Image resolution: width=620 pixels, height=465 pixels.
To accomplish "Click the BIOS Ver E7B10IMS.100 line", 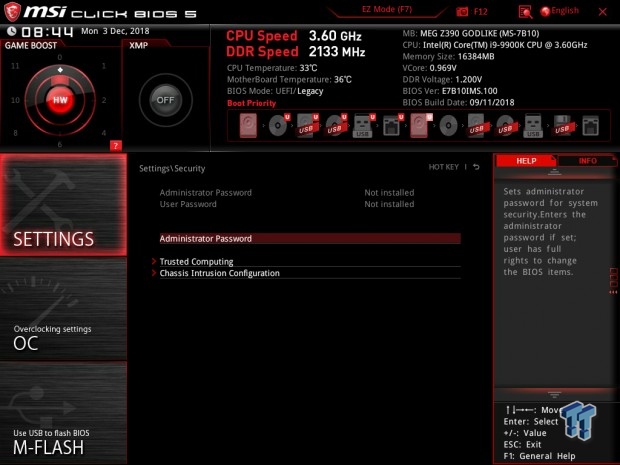I will [x=450, y=91].
